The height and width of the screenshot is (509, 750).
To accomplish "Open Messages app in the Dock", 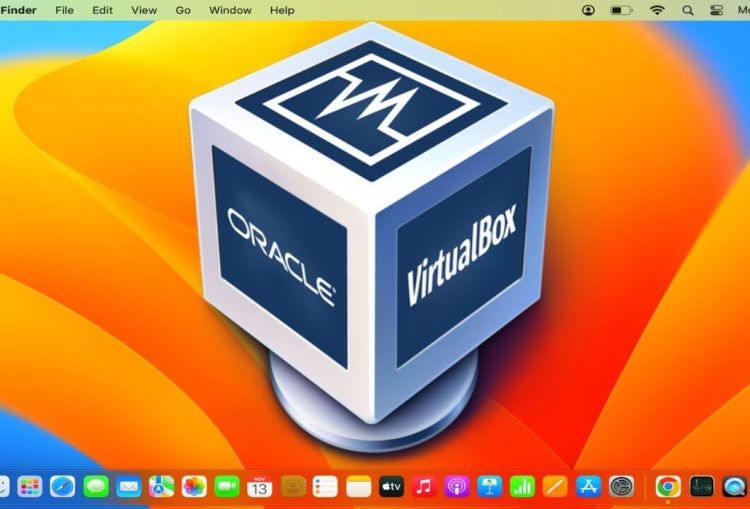I will coord(96,487).
